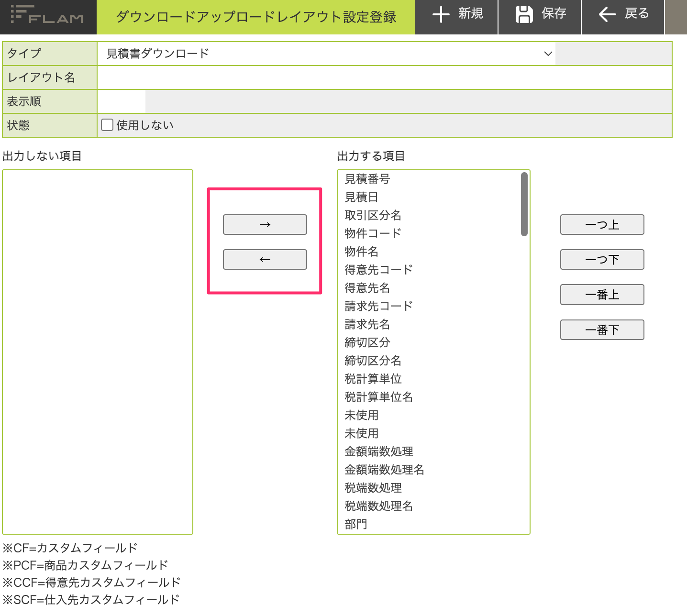
Task: Select 請求先コード in output list
Action: (379, 306)
